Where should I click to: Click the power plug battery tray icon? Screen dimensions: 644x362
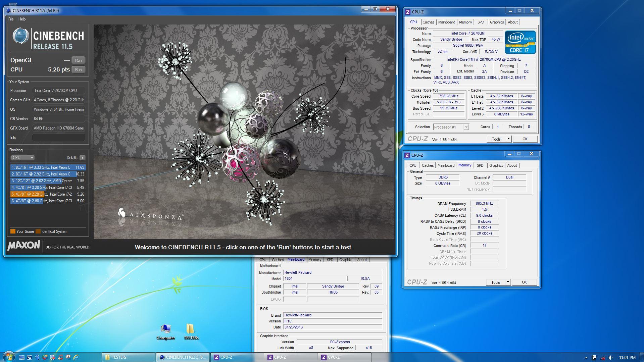(594, 358)
